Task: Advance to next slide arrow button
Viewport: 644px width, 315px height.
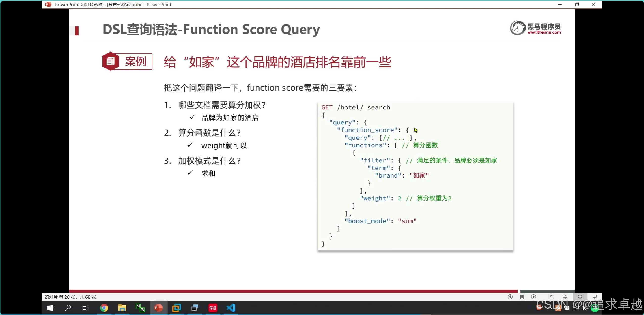Action: (533, 297)
